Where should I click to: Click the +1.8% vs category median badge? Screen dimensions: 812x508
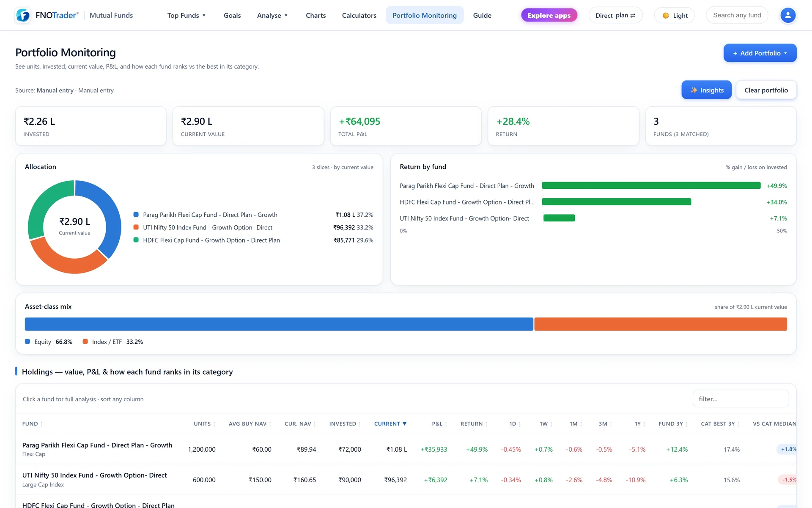(787, 449)
